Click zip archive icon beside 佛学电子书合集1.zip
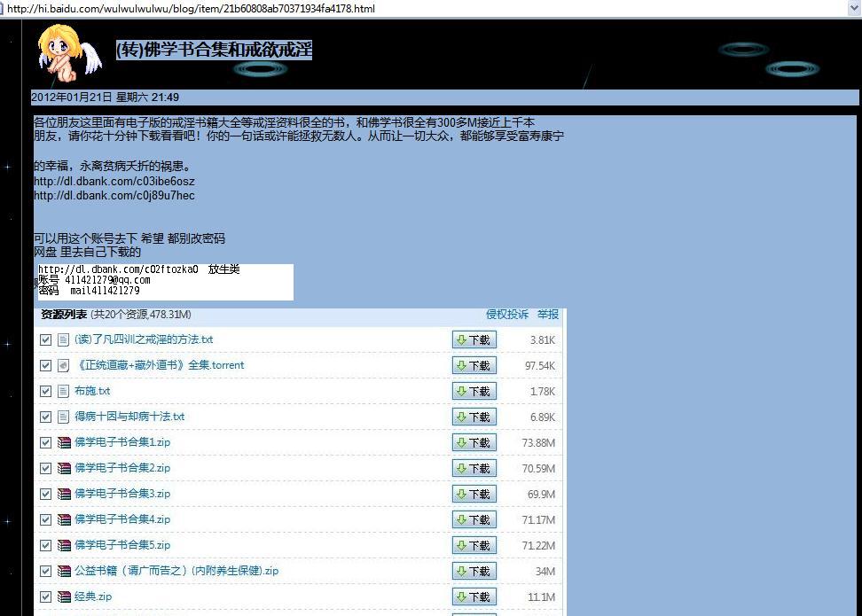Image resolution: width=862 pixels, height=616 pixels. [64, 442]
